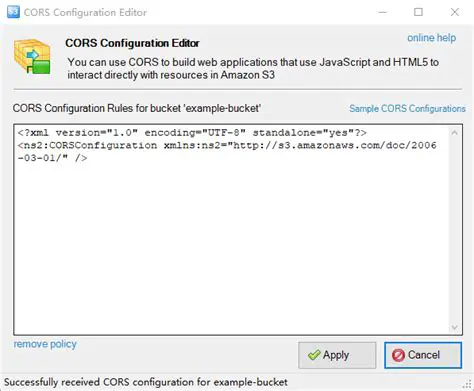
Task: Click the scrollbar down arrow in editor
Action: tap(454, 327)
